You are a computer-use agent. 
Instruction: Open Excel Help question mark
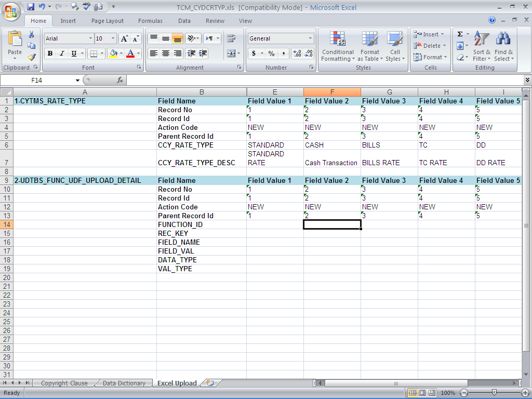[492, 20]
